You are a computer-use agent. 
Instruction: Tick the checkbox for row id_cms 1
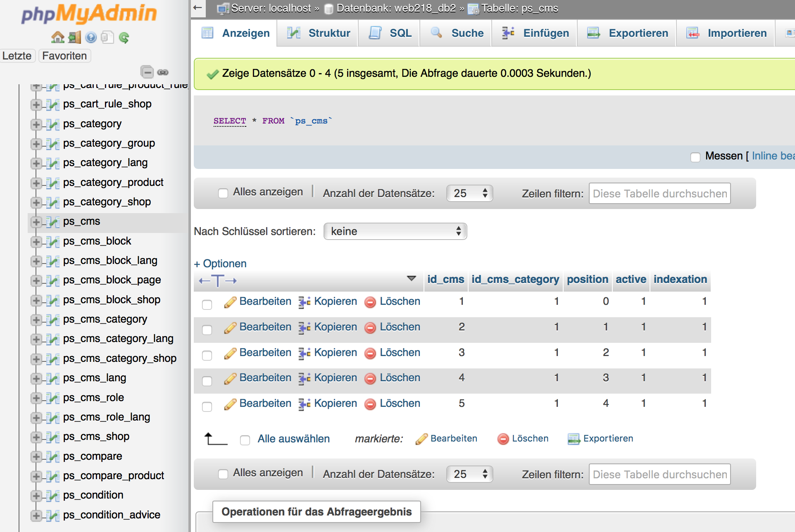(x=207, y=304)
